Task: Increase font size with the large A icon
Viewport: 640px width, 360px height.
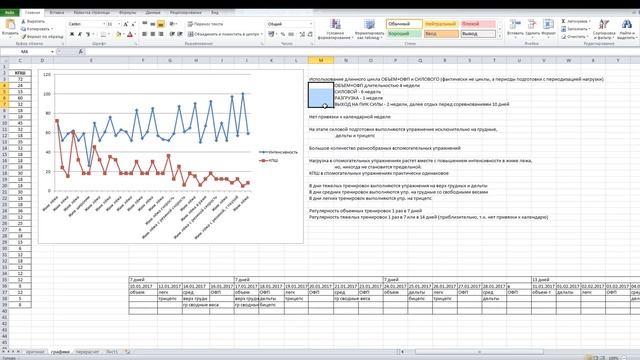Action: [126, 24]
